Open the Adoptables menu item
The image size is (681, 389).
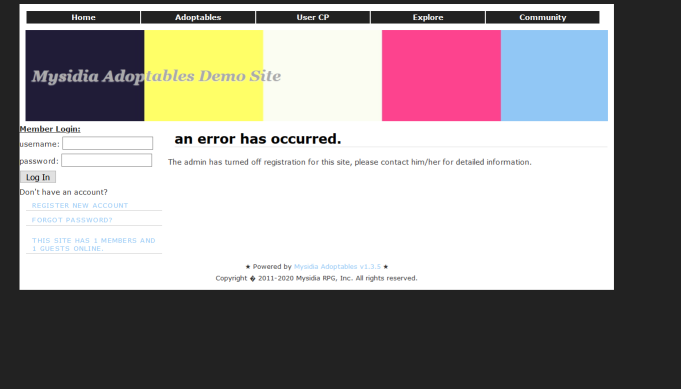pyautogui.click(x=198, y=17)
